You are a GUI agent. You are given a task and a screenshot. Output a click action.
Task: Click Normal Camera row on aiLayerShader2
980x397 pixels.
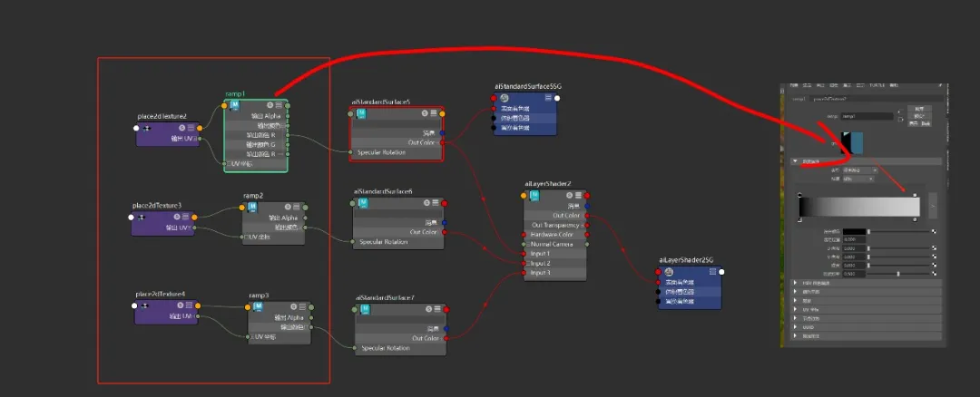click(555, 244)
